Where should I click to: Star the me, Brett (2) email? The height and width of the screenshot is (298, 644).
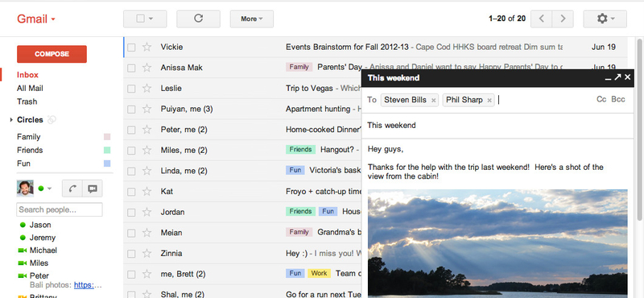pos(147,274)
